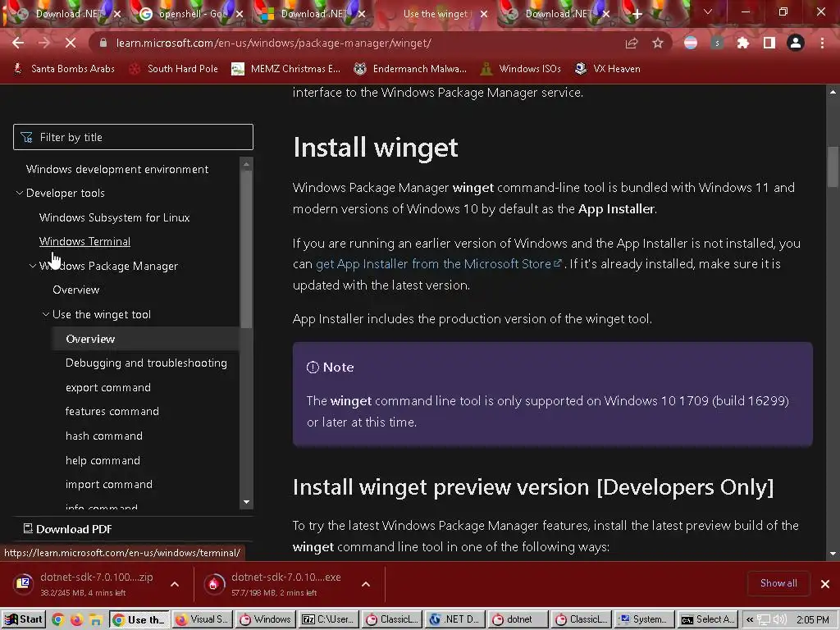Open a new browser tab
This screenshot has height=630, width=840.
637,14
